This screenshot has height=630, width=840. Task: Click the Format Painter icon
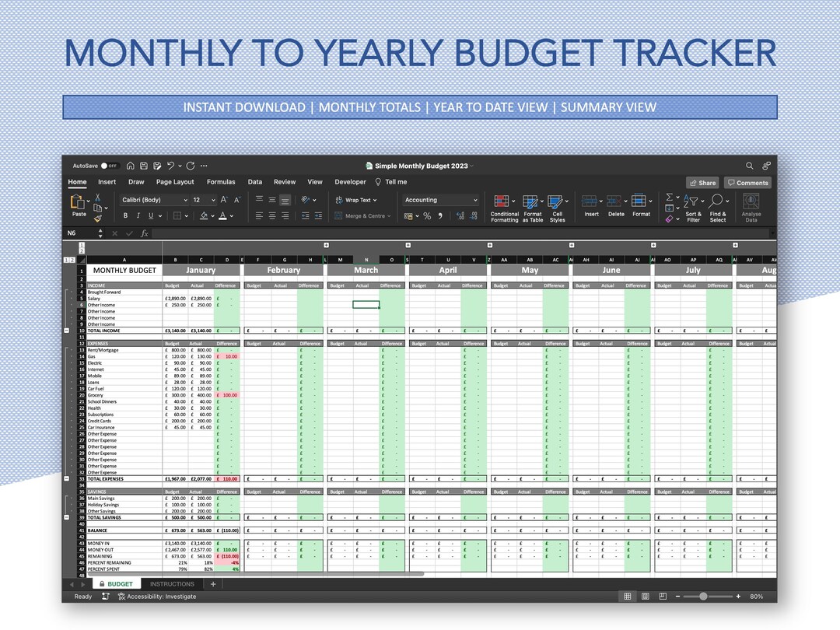(x=98, y=219)
